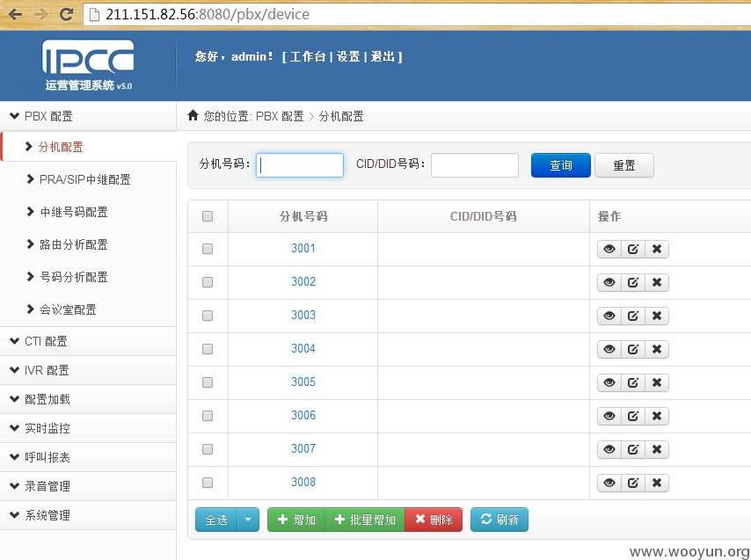Click the 重置 reset button
The width and height of the screenshot is (751, 560).
click(x=624, y=165)
